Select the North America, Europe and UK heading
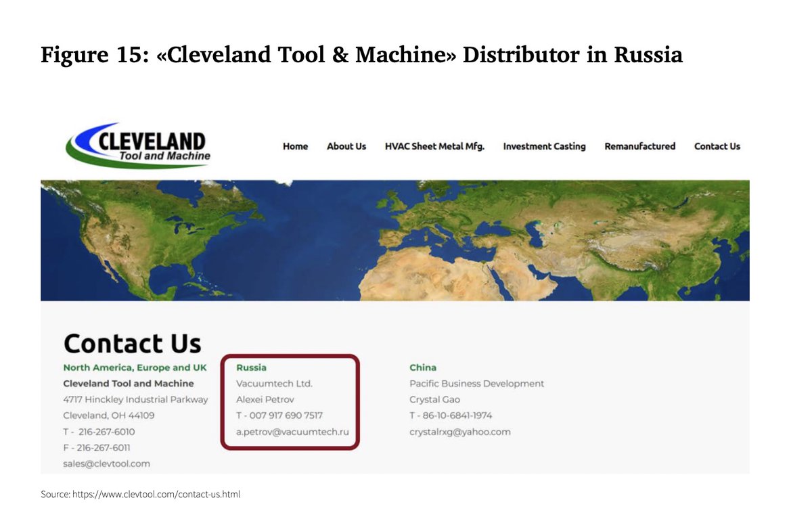 pos(135,367)
